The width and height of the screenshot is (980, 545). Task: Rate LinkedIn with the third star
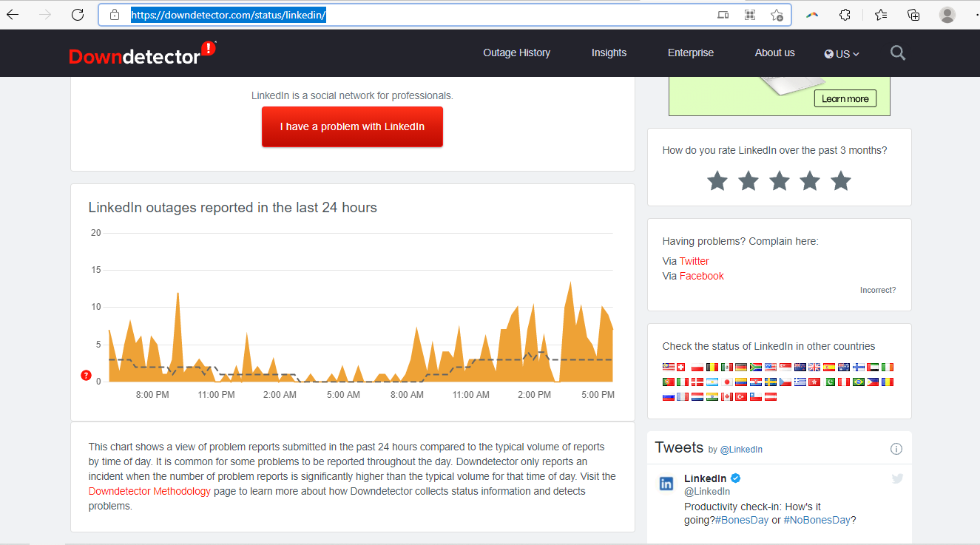(780, 180)
